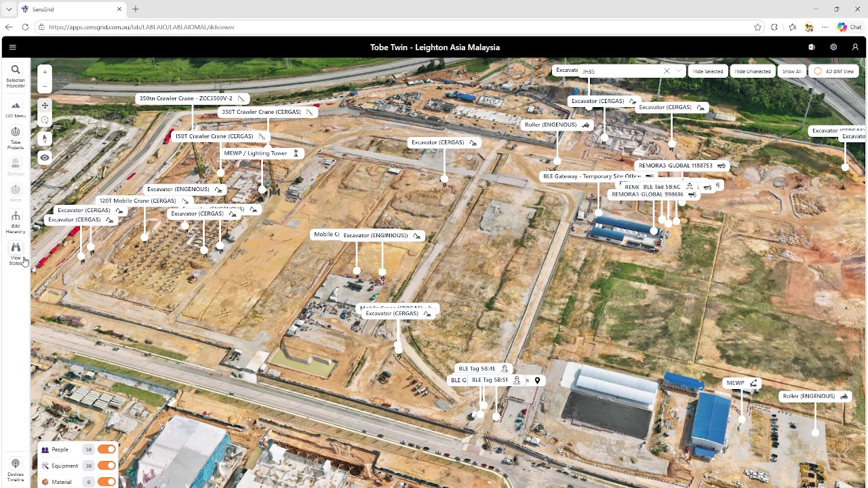Open the Alerts sidebar item
This screenshot has width=868, height=488.
point(16,192)
